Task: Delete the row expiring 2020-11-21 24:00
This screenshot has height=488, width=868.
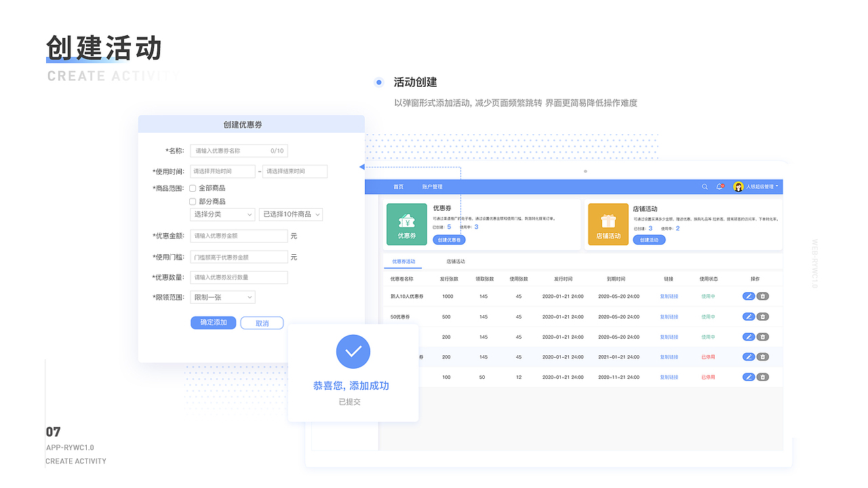Action: click(x=763, y=377)
